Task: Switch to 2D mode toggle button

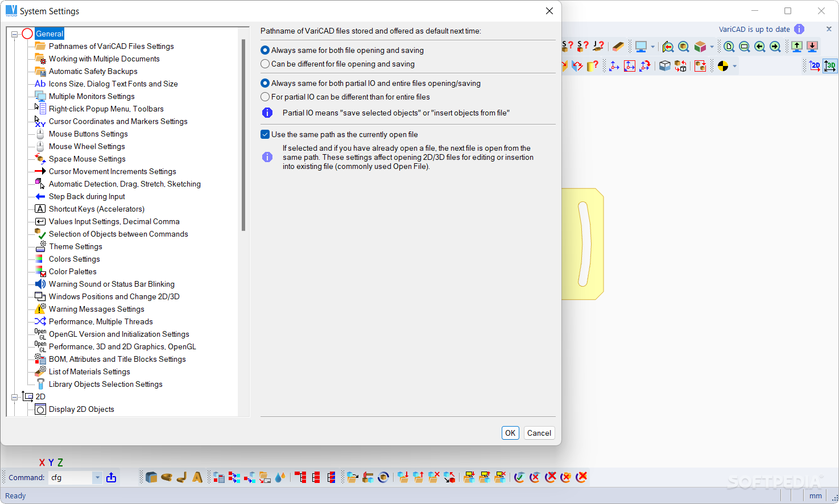Action: point(815,66)
